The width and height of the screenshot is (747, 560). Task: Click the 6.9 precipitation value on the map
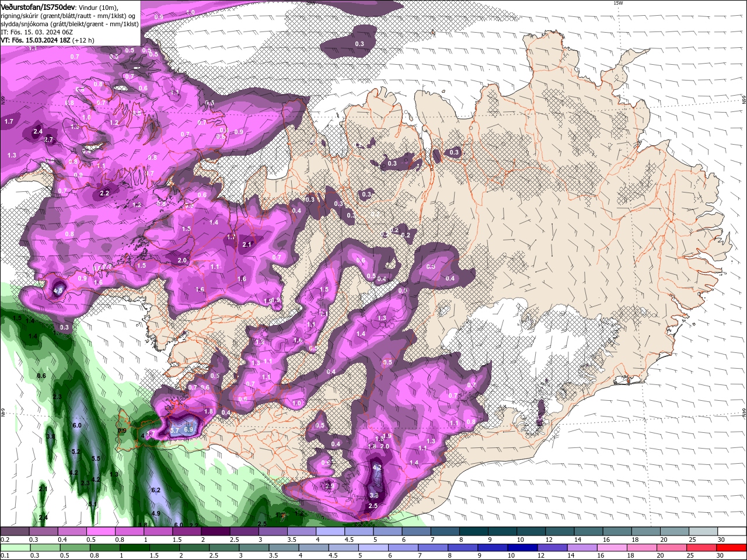189,429
